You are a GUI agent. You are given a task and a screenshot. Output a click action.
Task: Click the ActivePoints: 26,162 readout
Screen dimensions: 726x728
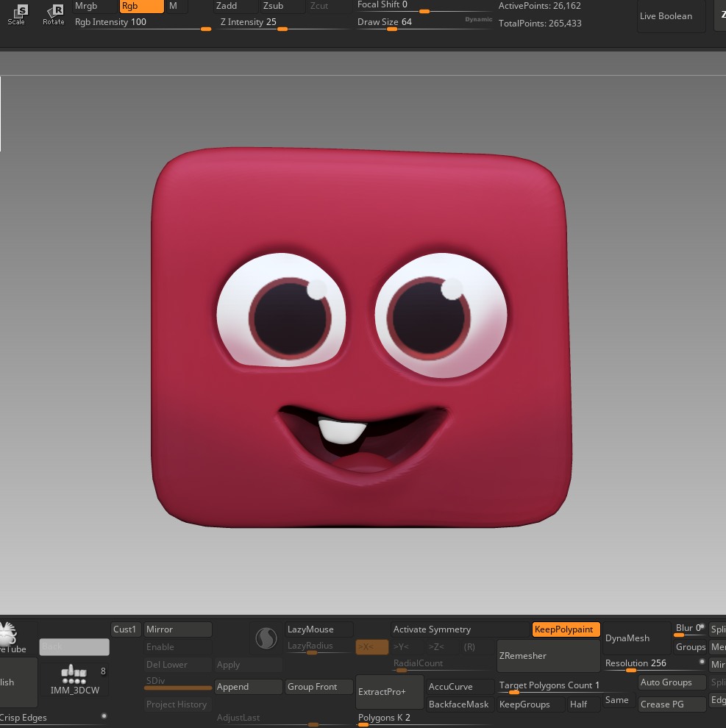pos(539,6)
